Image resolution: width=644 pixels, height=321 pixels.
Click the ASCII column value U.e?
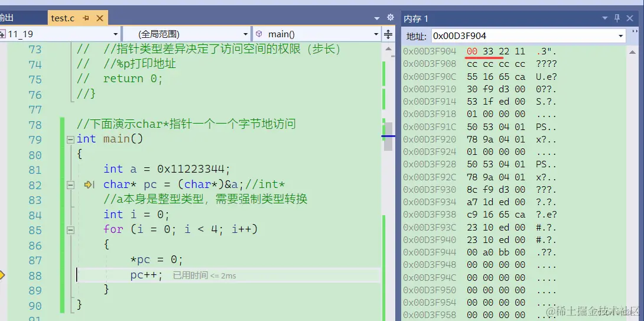[x=547, y=77]
